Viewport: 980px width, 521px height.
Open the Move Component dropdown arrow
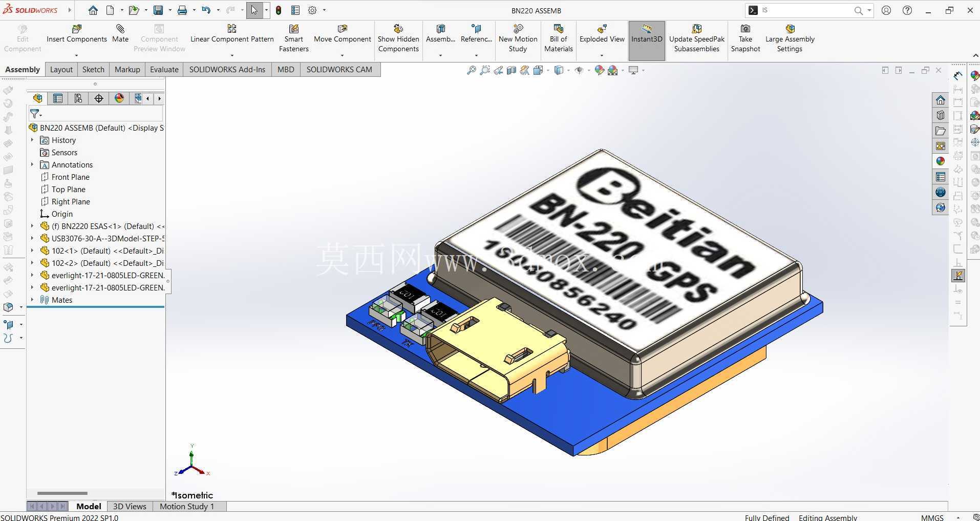[343, 55]
